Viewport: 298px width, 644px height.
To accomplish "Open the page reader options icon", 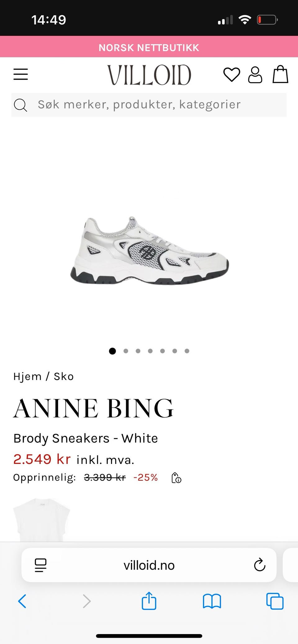I will (40, 565).
